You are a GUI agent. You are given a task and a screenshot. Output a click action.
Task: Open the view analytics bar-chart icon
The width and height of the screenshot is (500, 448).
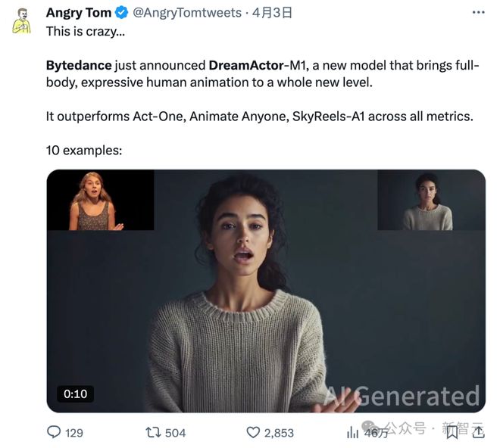[353, 432]
